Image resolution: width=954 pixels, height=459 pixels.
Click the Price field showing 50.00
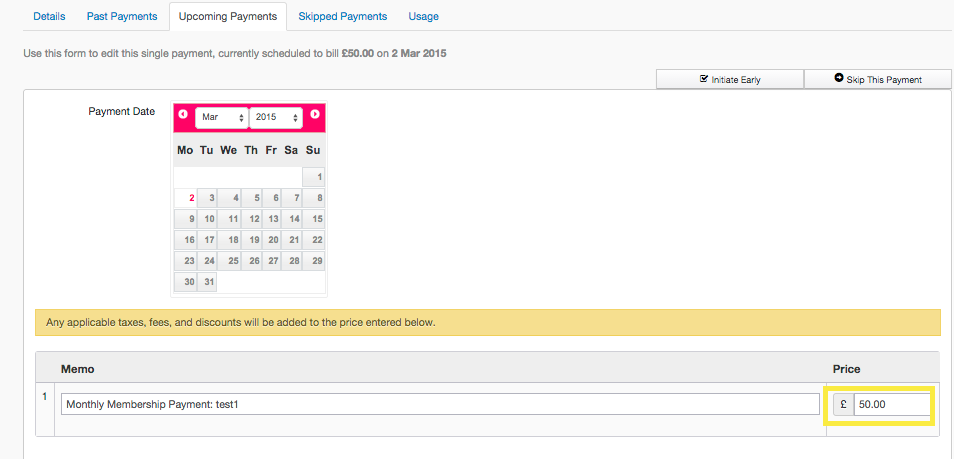tap(892, 404)
